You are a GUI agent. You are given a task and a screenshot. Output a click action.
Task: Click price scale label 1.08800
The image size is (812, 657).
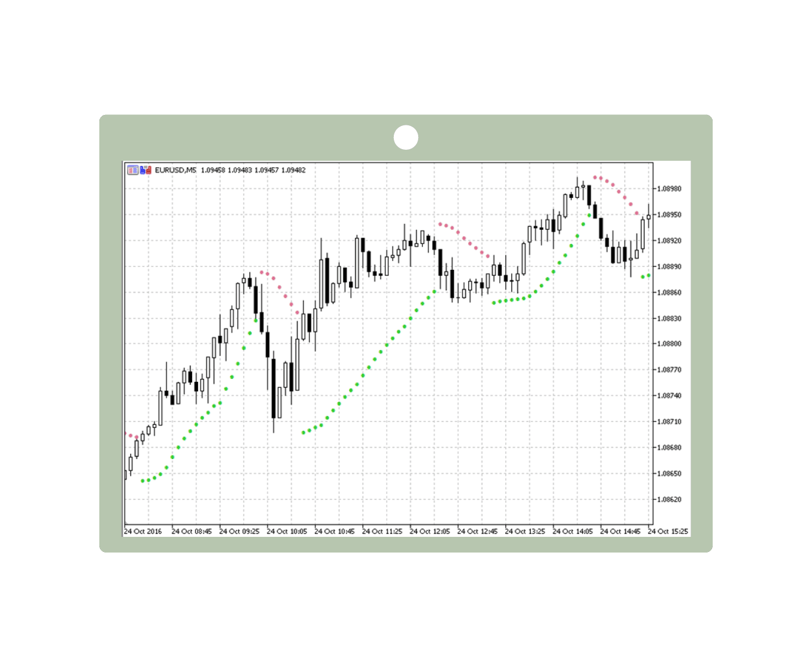pyautogui.click(x=669, y=344)
